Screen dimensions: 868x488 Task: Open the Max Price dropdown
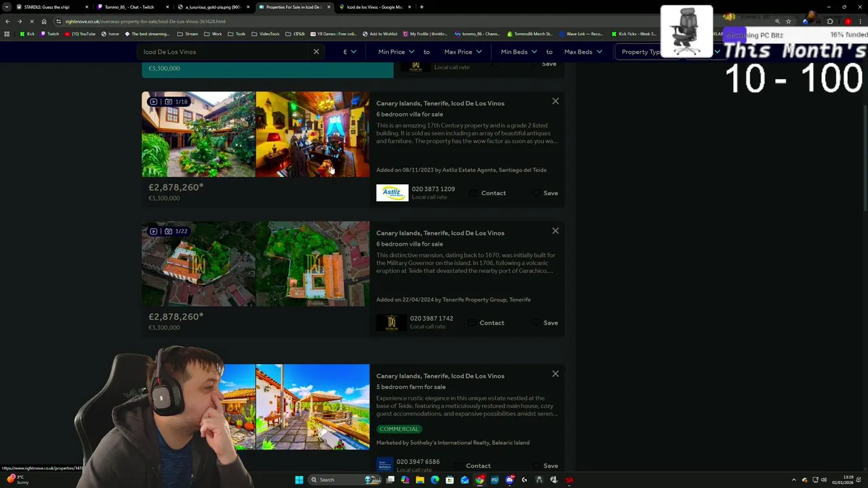tap(463, 52)
